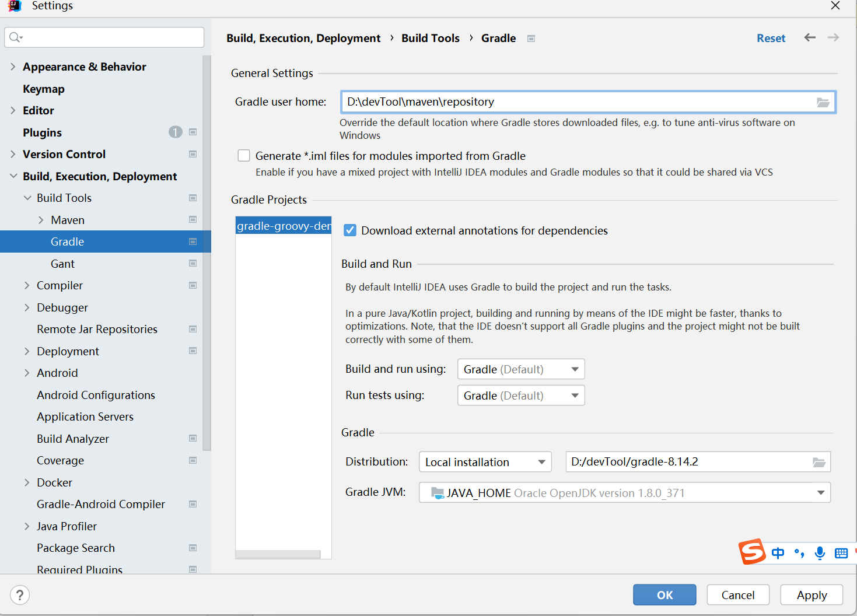The width and height of the screenshot is (857, 616).
Task: Click the Plugins update count badge
Action: pyautogui.click(x=175, y=132)
